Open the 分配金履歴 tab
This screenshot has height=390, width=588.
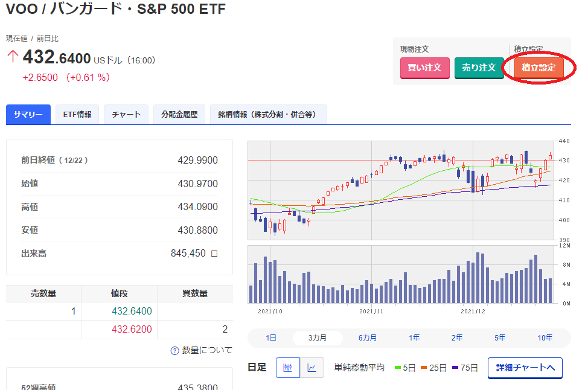[x=179, y=114]
